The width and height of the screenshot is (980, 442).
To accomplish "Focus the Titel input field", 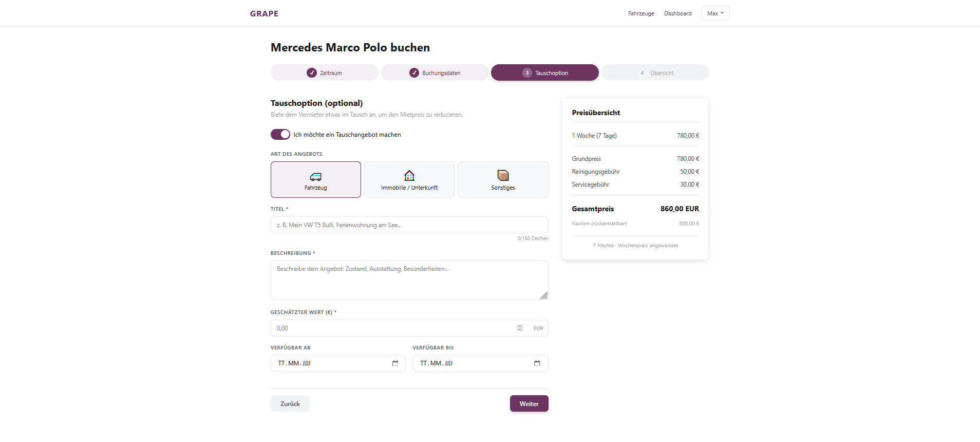I will 409,225.
